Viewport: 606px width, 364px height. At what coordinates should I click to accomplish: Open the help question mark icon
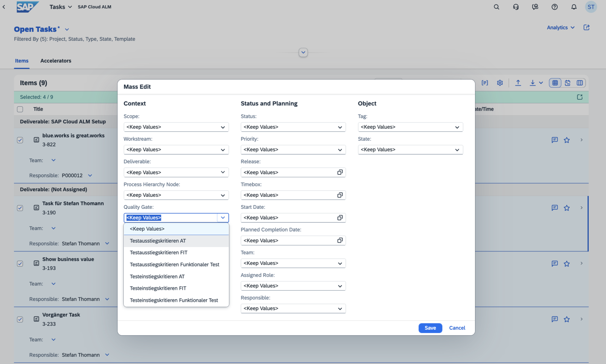555,7
